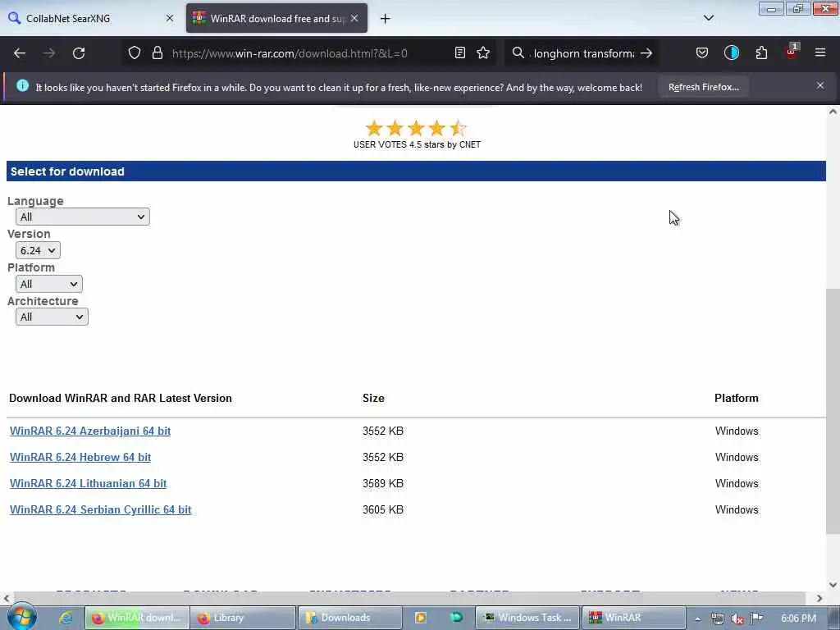Click the scroll down arrow

click(833, 585)
